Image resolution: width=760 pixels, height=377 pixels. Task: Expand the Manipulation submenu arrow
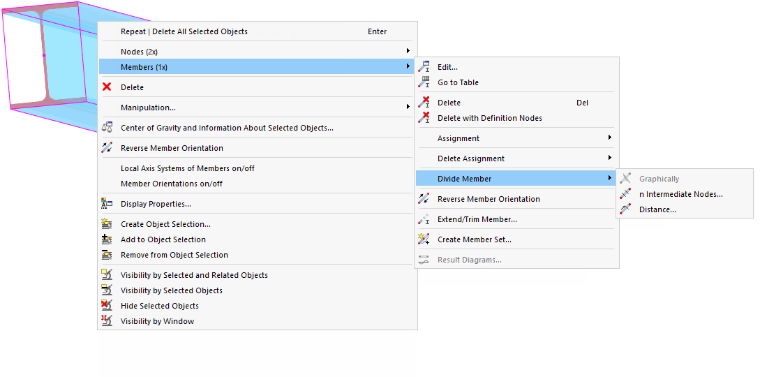409,107
